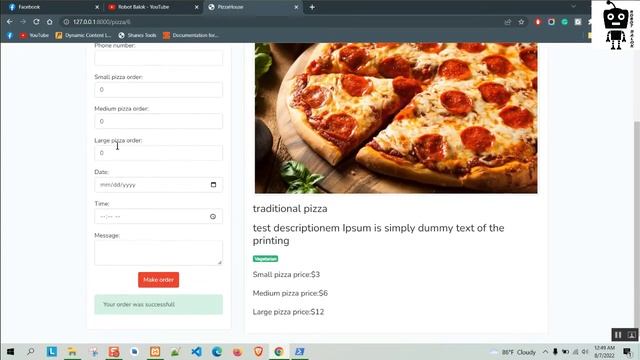Screen dimensions: 640x360
Task: Open Firefox from the taskbar
Action: 238,351
